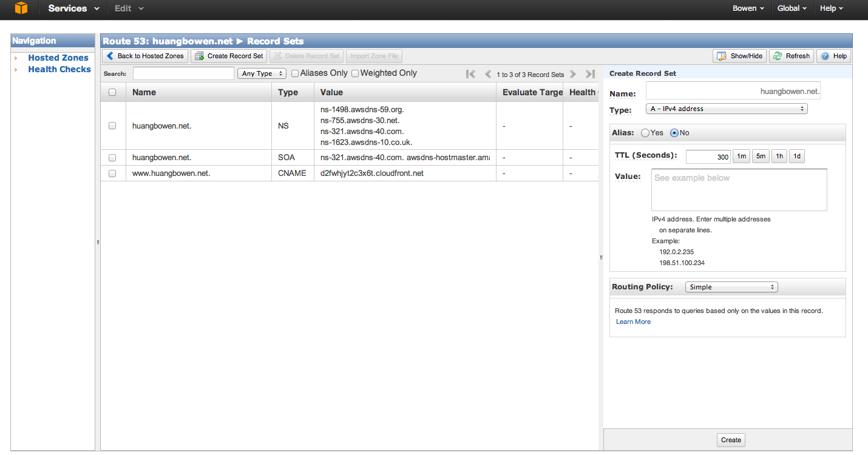This screenshot has width=868, height=455.
Task: Open the Any Type filter dropdown
Action: pyautogui.click(x=261, y=73)
